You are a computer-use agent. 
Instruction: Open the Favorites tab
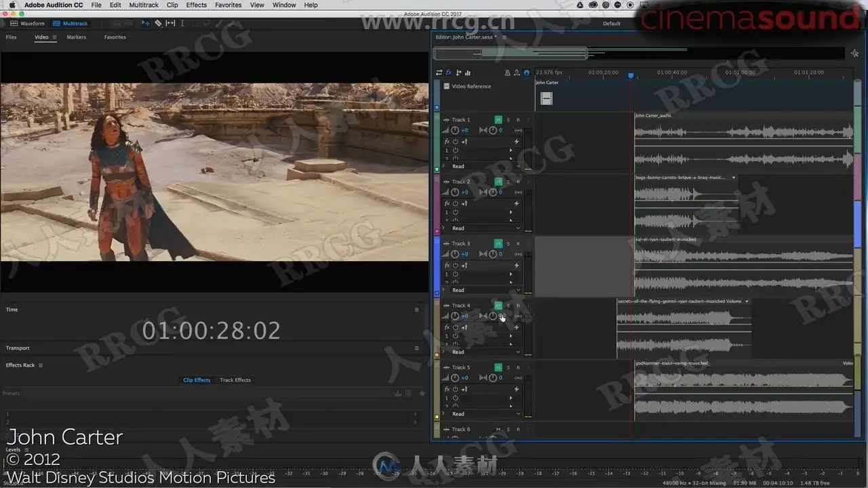click(115, 37)
